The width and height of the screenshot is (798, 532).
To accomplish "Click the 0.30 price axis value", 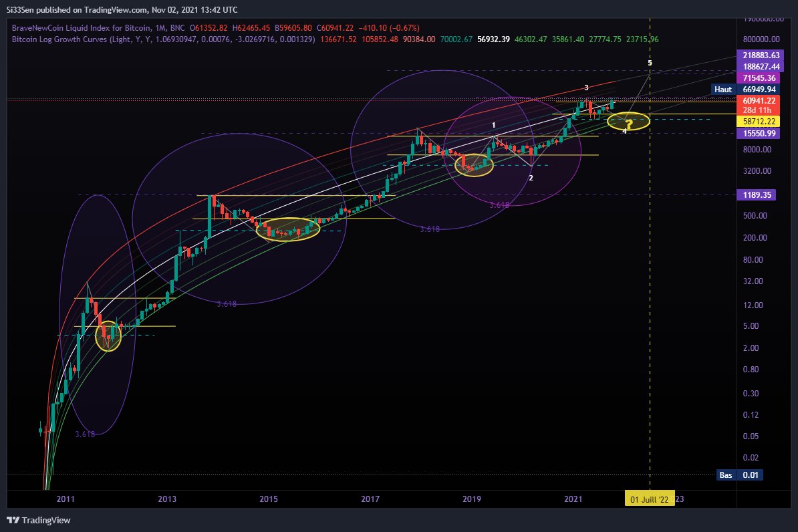I will click(x=751, y=394).
